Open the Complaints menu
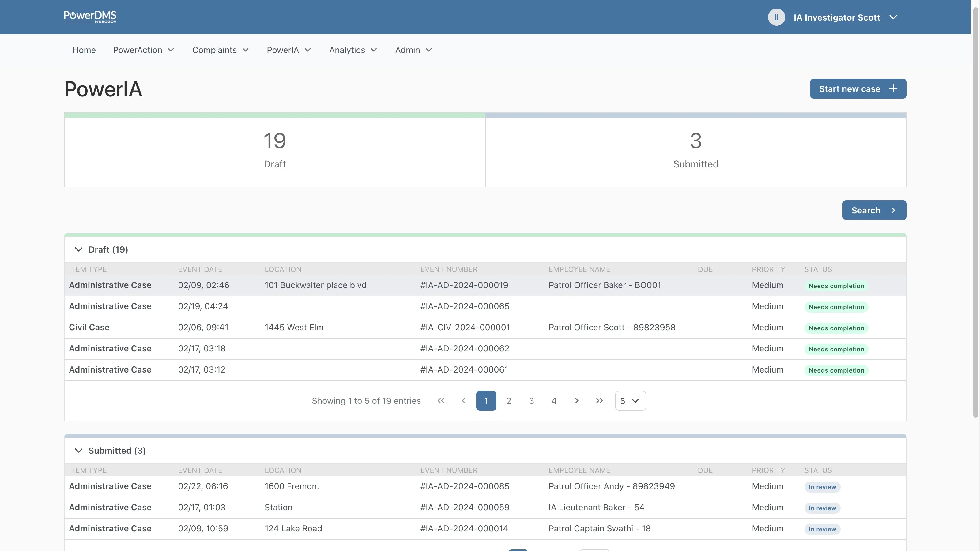 pos(220,50)
